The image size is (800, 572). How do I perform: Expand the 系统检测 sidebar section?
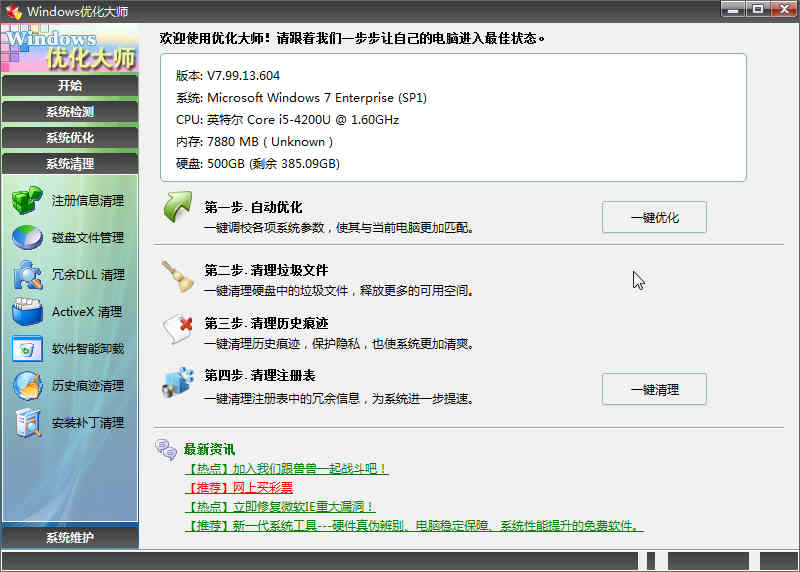[70, 112]
